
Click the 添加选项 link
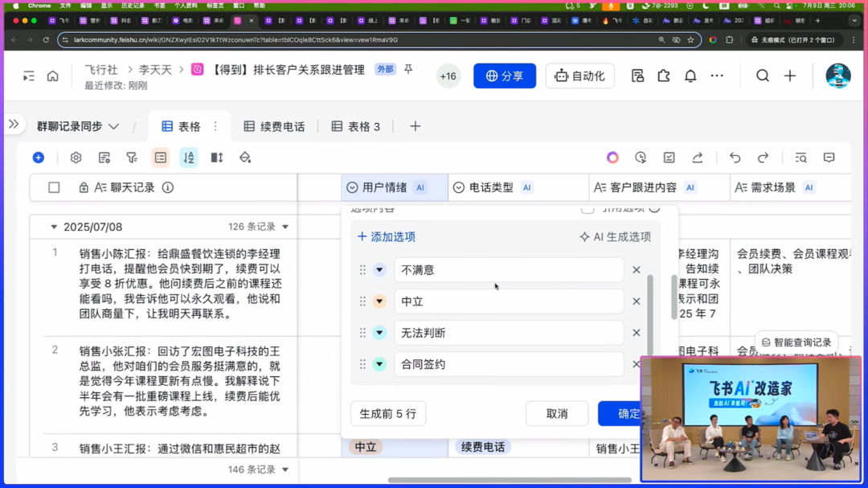[387, 237]
